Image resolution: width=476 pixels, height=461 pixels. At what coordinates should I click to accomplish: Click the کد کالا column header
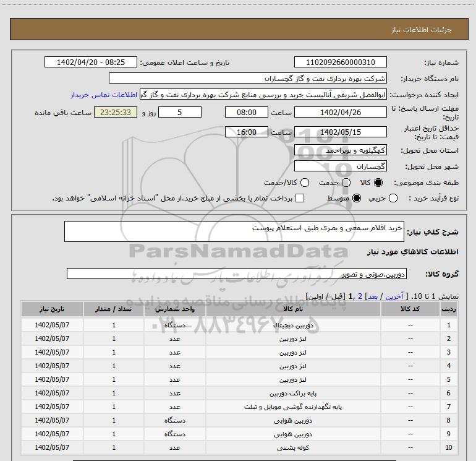(x=410, y=309)
